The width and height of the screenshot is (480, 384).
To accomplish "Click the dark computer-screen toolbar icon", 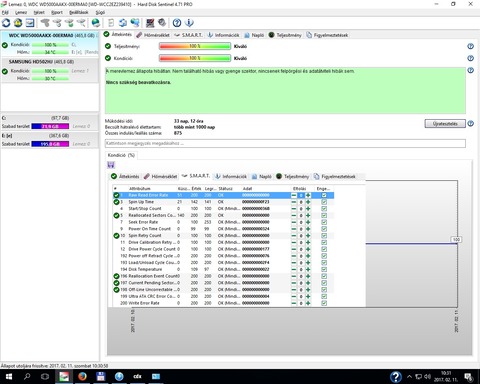I will (x=150, y=23).
